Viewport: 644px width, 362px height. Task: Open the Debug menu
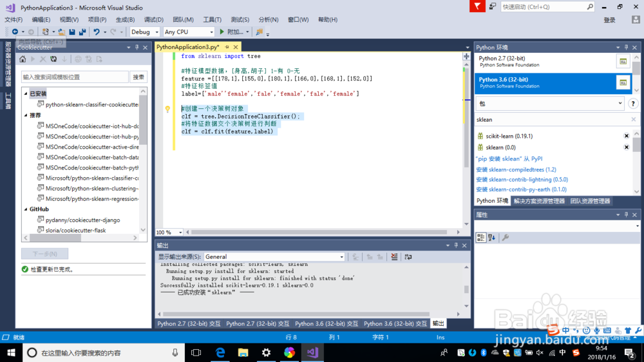click(x=154, y=20)
